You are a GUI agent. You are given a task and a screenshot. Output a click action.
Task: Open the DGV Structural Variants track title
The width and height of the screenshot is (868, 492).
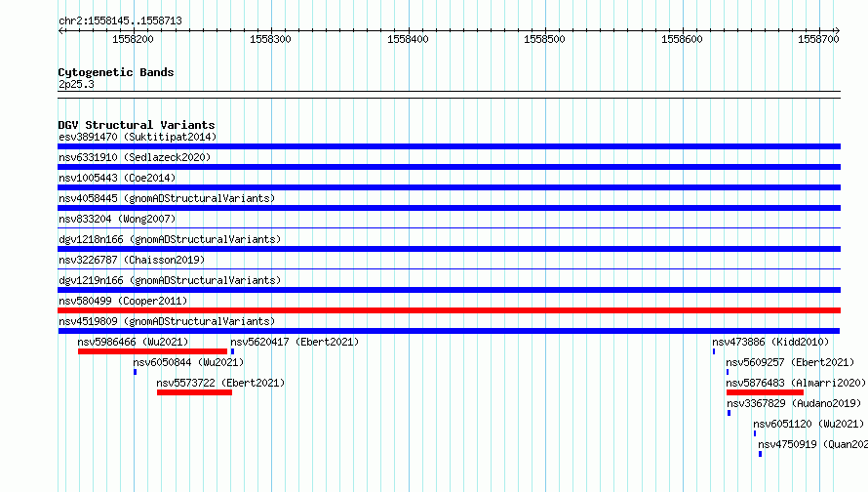137,125
